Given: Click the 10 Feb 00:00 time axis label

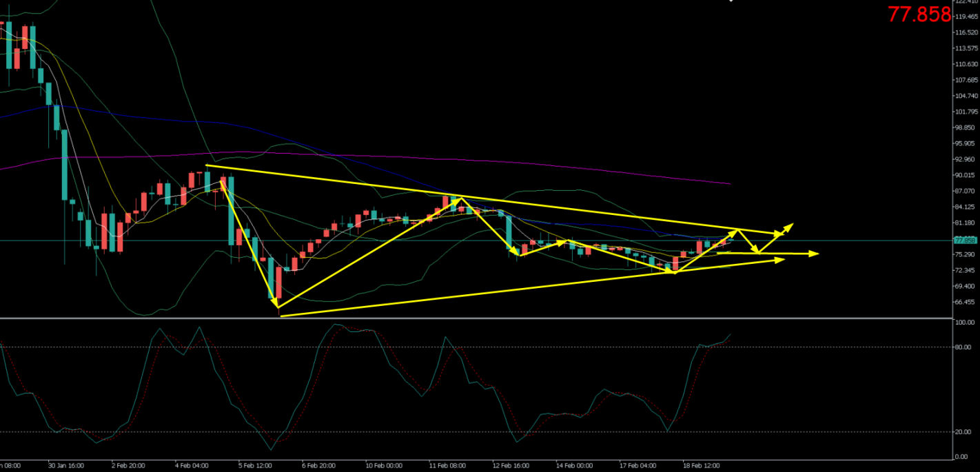Looking at the screenshot, I should coord(382,466).
